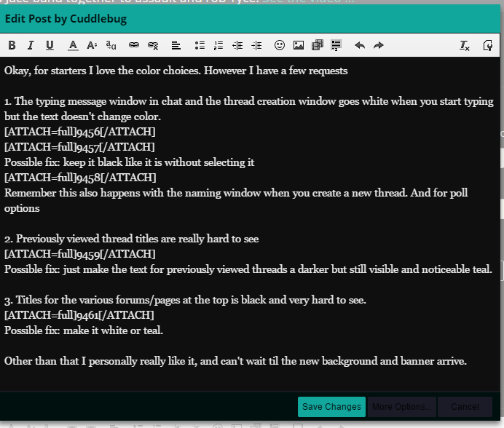Viewport: 504px width, 428px height.
Task: Click line '2. Previously viewed thread titles are really hard to see'
Action: (132, 239)
